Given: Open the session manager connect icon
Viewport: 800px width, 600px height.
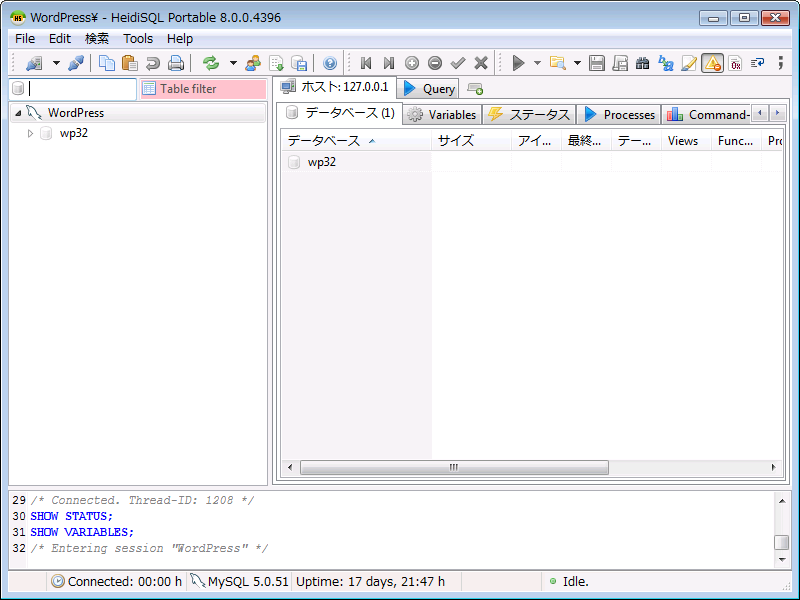Looking at the screenshot, I should 34,63.
